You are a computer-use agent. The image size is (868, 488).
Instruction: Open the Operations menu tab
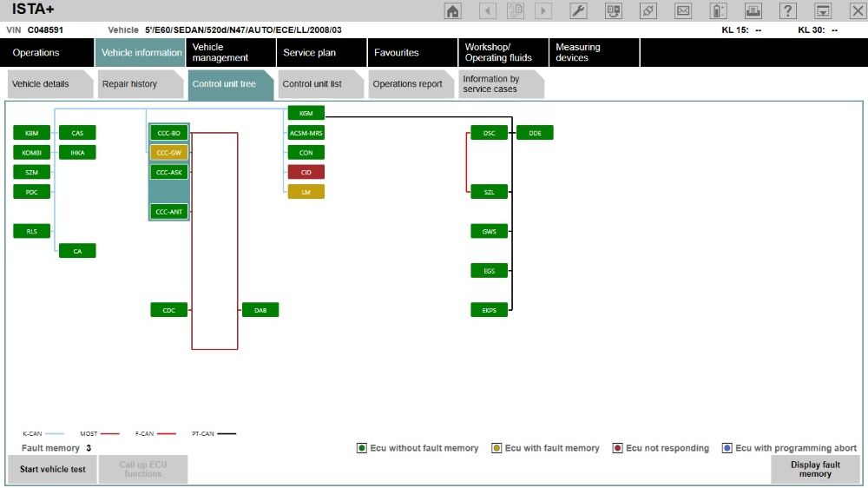pyautogui.click(x=47, y=53)
